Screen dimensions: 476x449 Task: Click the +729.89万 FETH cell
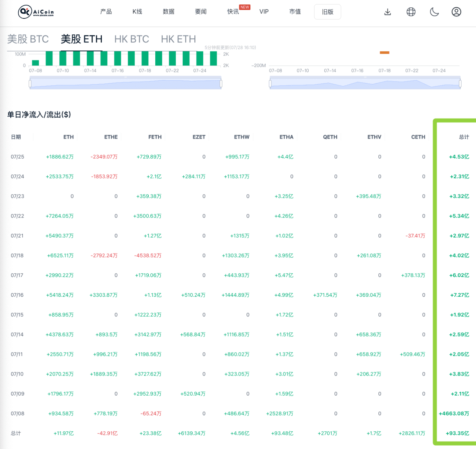click(x=149, y=157)
